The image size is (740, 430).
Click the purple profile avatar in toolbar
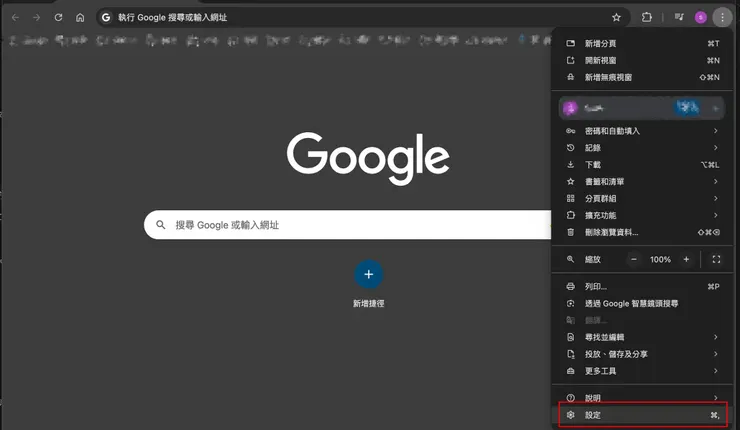(x=701, y=17)
